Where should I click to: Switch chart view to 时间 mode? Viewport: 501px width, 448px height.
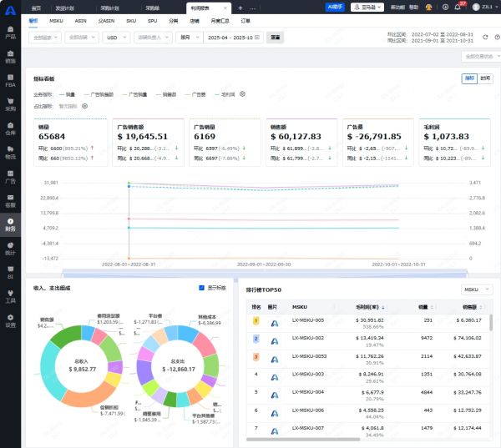(x=485, y=78)
